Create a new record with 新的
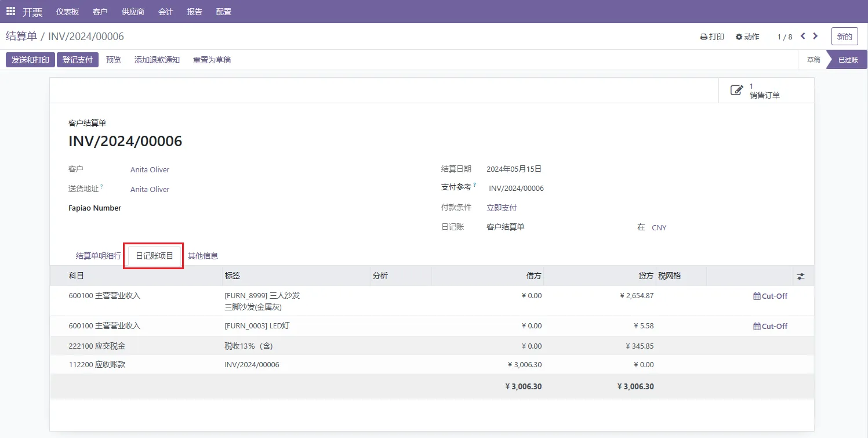This screenshot has width=868, height=438. (845, 37)
